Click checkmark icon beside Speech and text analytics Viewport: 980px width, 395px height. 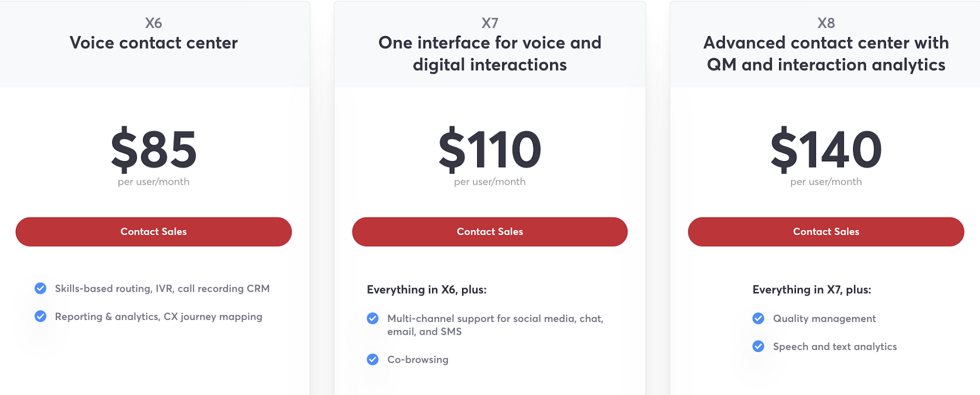(x=758, y=346)
